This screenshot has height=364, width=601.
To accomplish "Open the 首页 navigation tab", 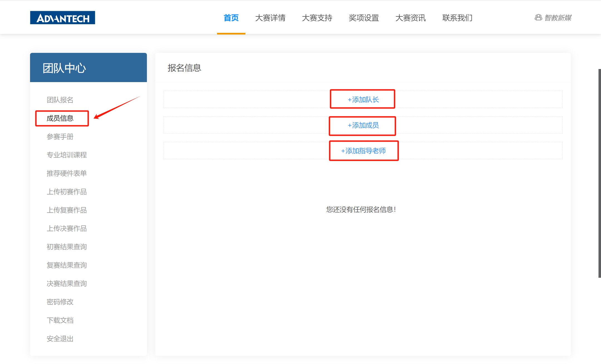I will coord(231,18).
